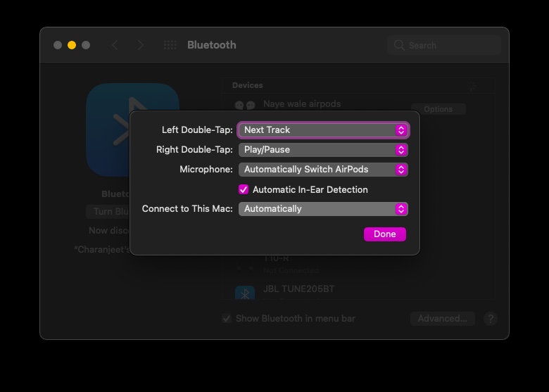Open the help question mark button
Viewport: 549px width, 392px height.
click(x=490, y=319)
